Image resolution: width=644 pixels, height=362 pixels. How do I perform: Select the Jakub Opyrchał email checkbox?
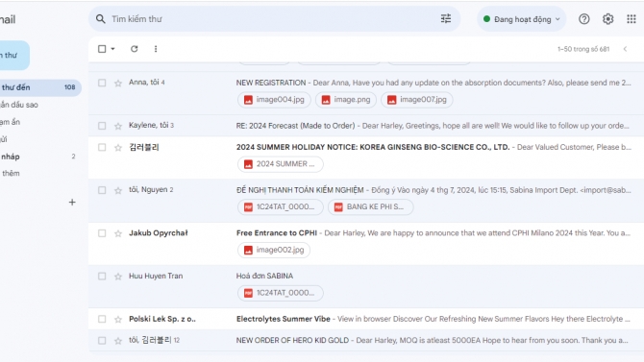click(102, 233)
